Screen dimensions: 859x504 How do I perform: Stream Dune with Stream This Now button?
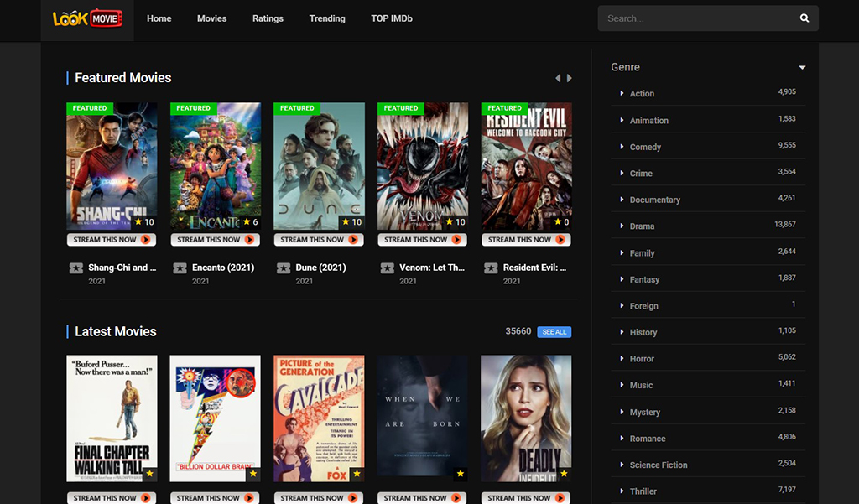(319, 239)
